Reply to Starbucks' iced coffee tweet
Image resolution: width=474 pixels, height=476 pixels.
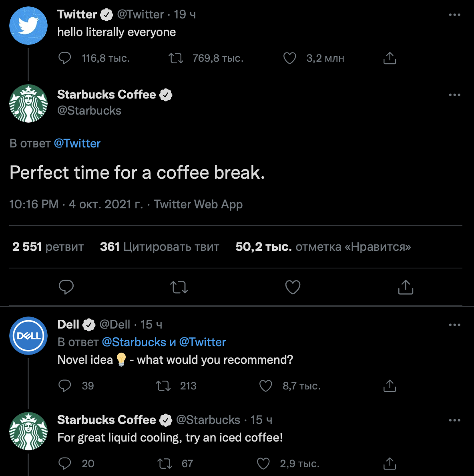[65, 464]
